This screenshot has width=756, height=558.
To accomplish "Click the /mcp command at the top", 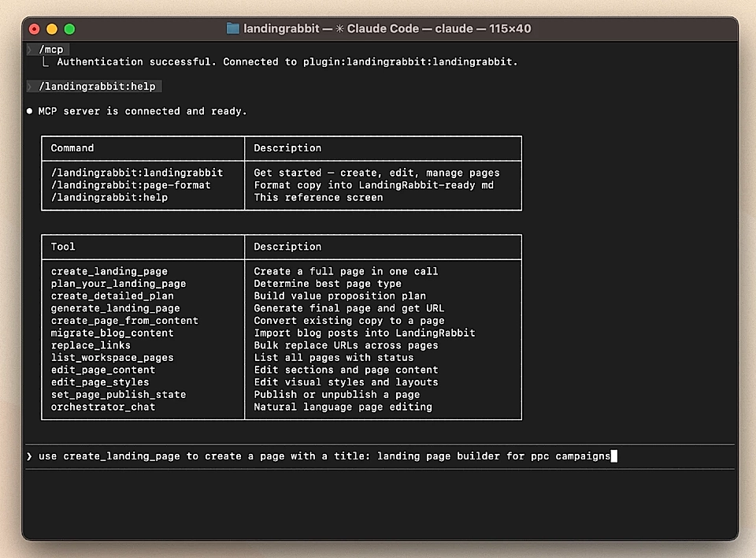I will pos(51,49).
